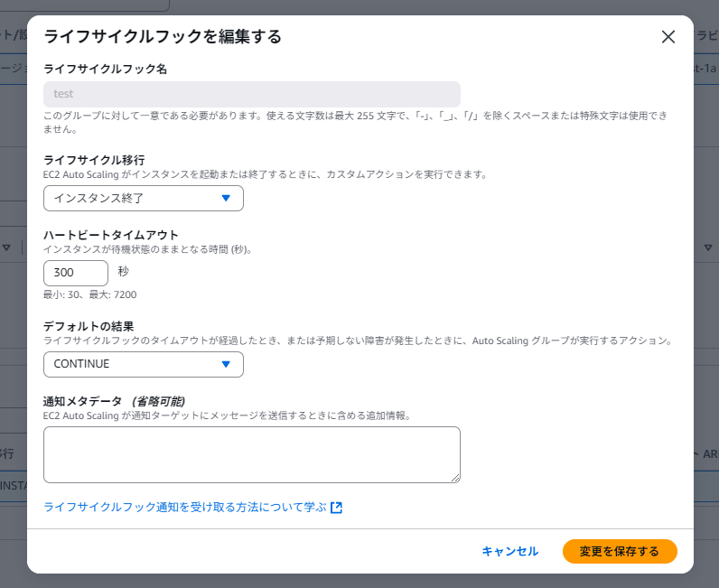Click the external link icon beside the learn link
719x588 pixels.
(336, 508)
